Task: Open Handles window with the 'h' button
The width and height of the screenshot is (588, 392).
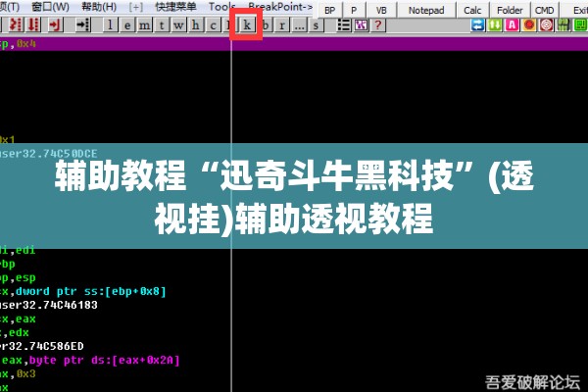Action: (195, 25)
